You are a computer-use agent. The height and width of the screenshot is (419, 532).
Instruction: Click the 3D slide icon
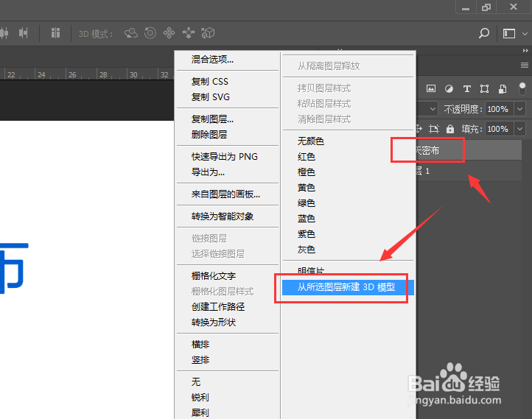point(189,33)
